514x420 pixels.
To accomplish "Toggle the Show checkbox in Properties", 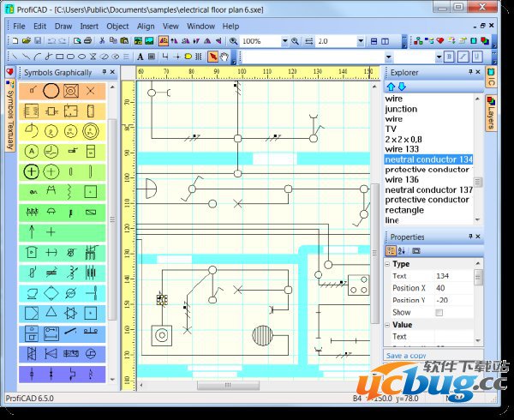I will tap(439, 313).
